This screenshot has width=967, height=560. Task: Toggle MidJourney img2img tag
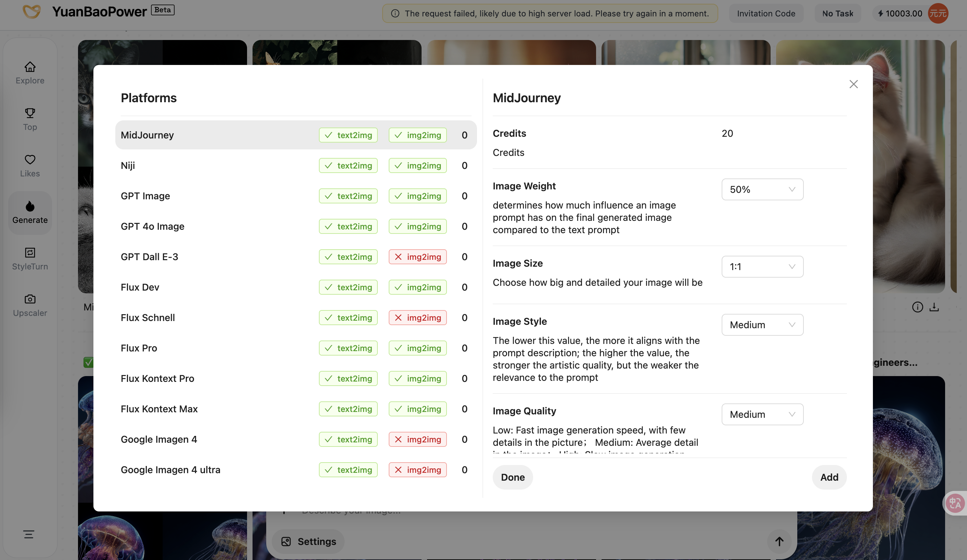(417, 135)
